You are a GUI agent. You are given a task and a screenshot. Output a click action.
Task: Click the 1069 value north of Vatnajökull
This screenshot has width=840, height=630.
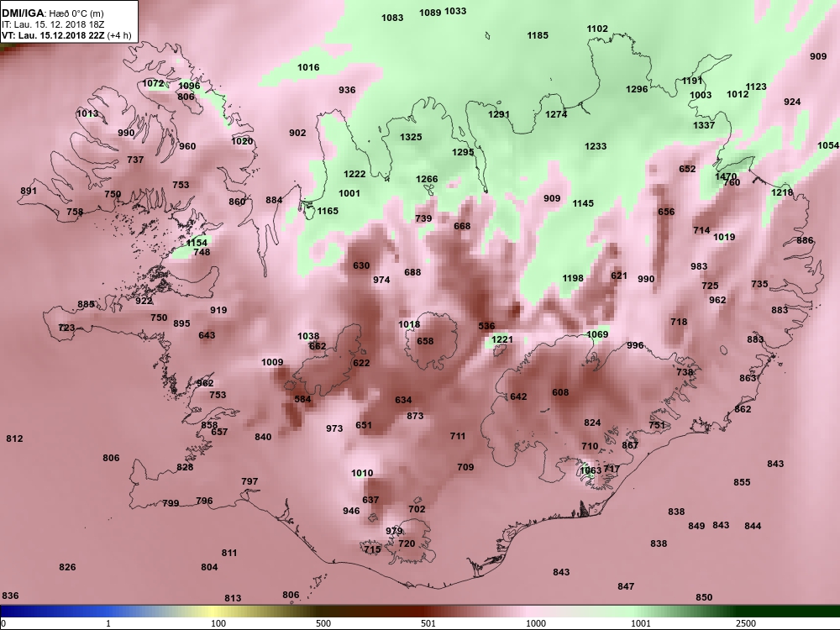click(x=597, y=335)
